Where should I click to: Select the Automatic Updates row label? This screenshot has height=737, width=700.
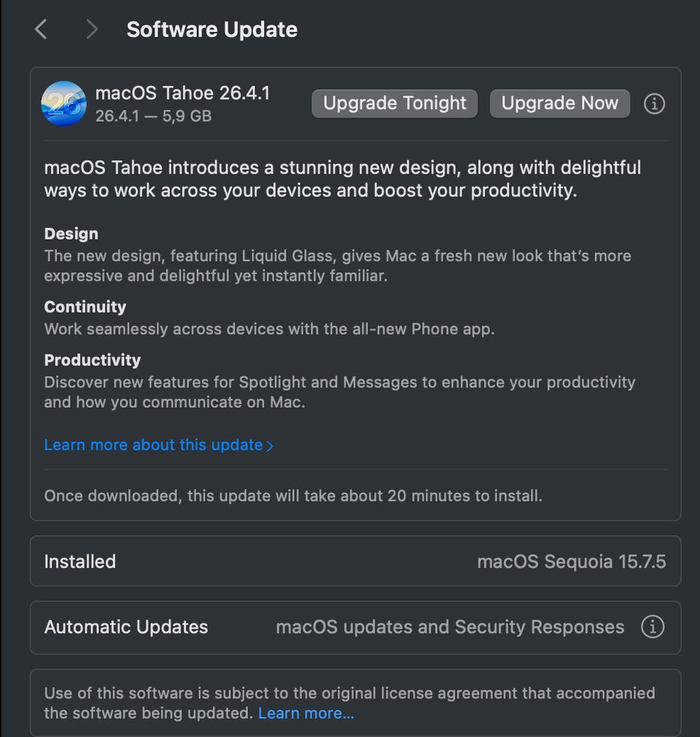(x=126, y=627)
